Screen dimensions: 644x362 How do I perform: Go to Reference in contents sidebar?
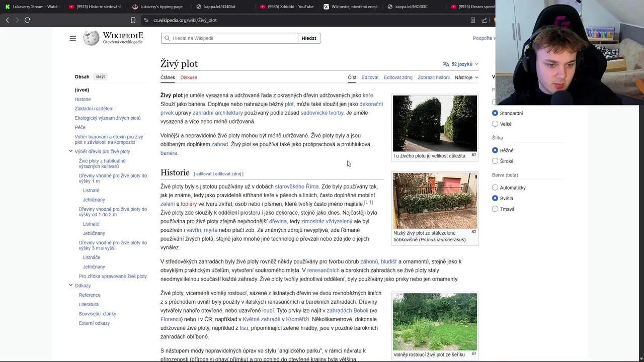coord(90,295)
